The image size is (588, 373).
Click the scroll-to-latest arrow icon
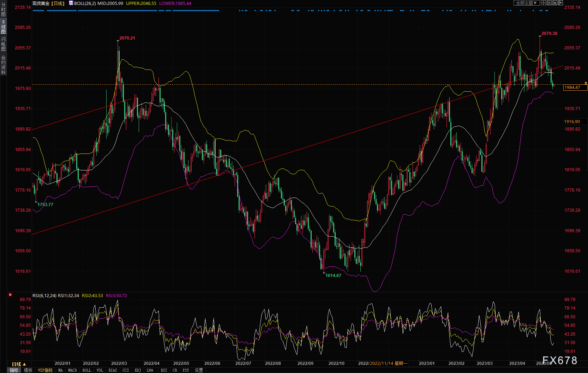pos(560,3)
